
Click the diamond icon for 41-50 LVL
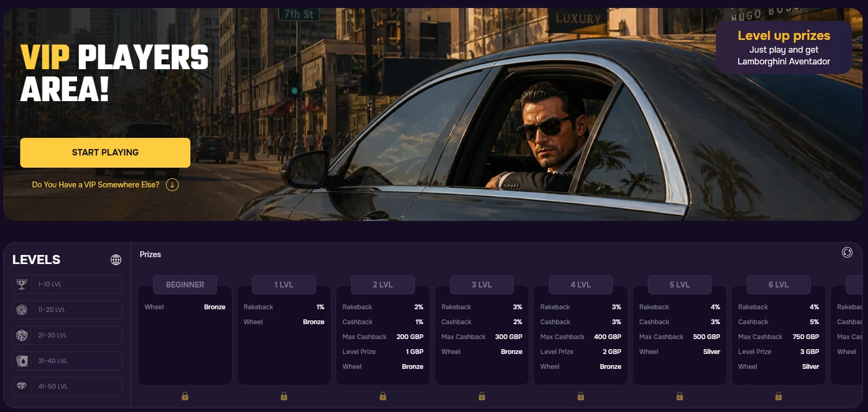click(x=22, y=386)
